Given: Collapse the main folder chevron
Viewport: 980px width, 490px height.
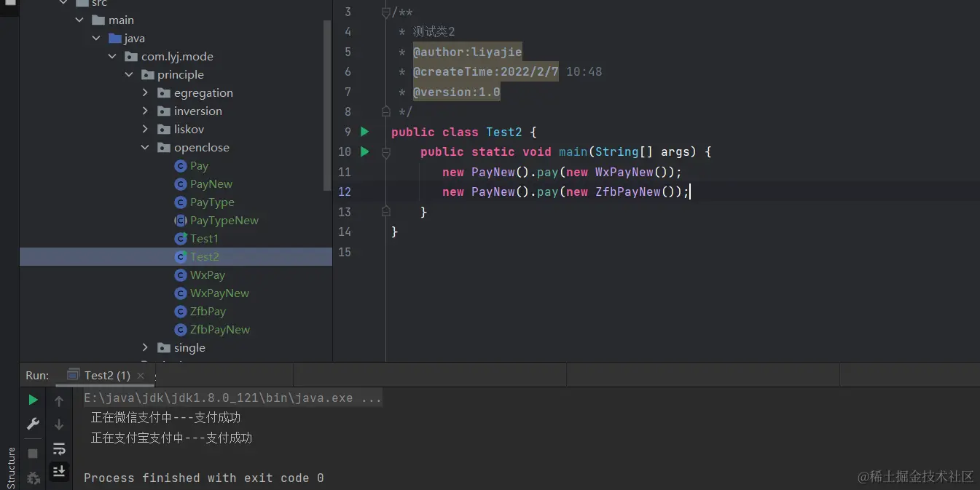Looking at the screenshot, I should 79,20.
